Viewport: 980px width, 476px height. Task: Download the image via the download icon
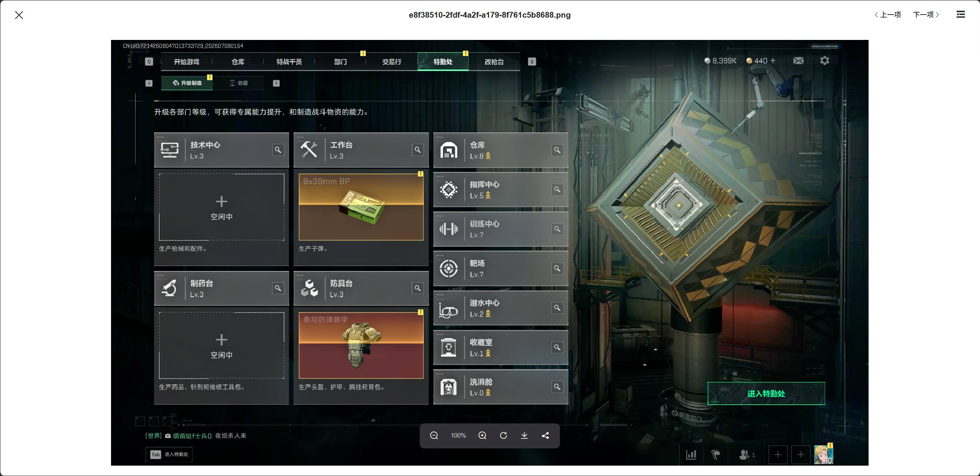tap(524, 435)
